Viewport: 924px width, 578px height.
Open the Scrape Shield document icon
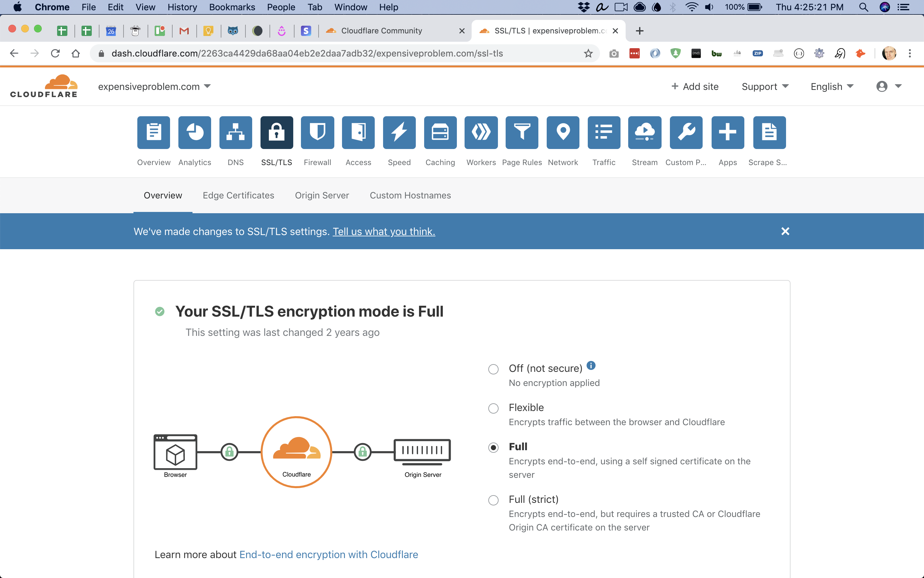pos(769,132)
